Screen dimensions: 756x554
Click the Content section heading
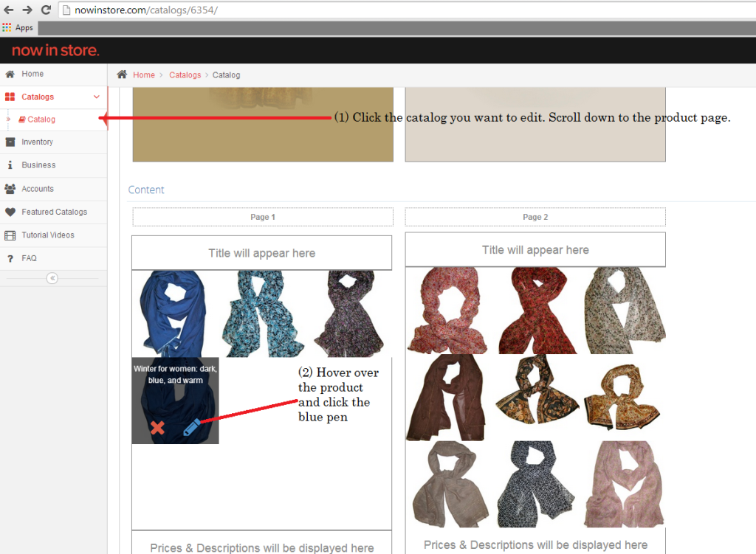click(x=146, y=190)
